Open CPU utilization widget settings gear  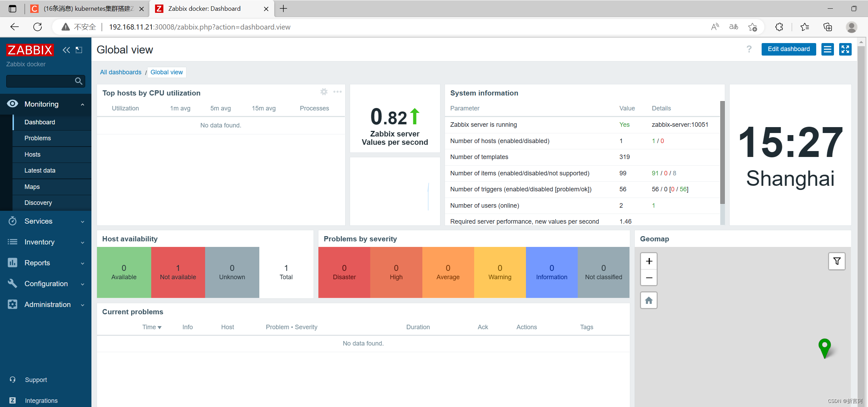point(324,92)
